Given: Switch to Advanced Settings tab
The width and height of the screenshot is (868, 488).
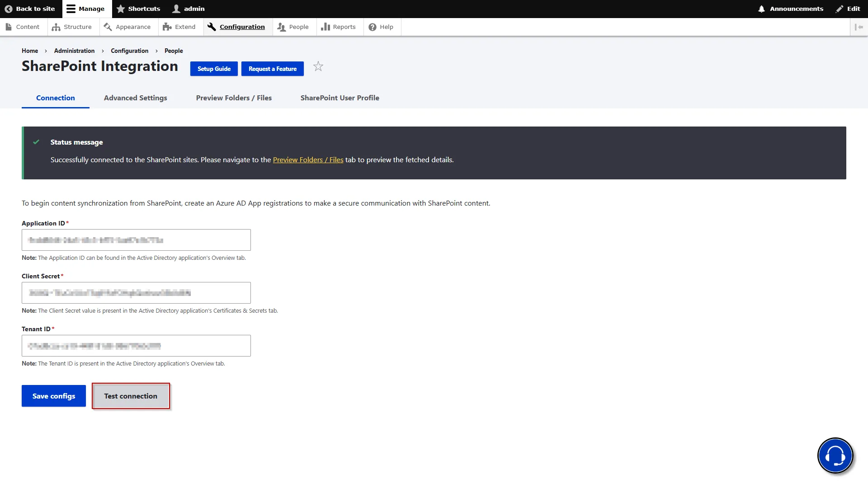Looking at the screenshot, I should pos(136,98).
